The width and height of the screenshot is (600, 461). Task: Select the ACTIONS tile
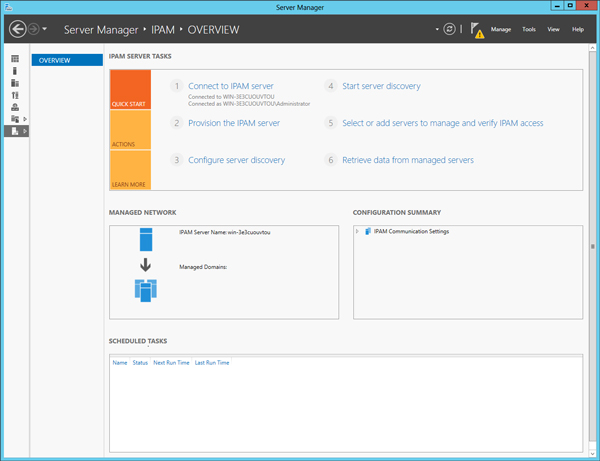[x=130, y=130]
